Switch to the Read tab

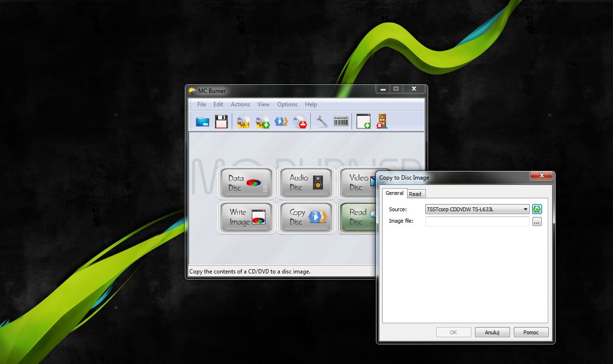point(415,193)
